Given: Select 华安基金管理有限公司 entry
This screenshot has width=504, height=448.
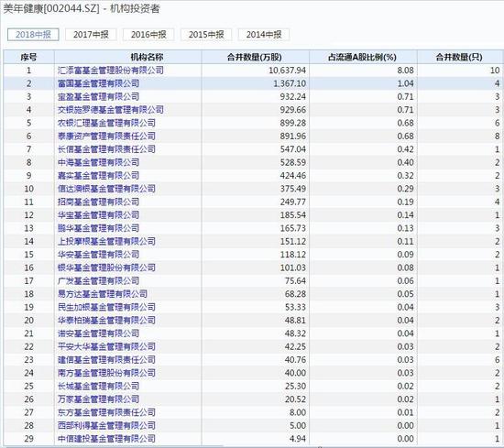Looking at the screenshot, I should pyautogui.click(x=98, y=255).
